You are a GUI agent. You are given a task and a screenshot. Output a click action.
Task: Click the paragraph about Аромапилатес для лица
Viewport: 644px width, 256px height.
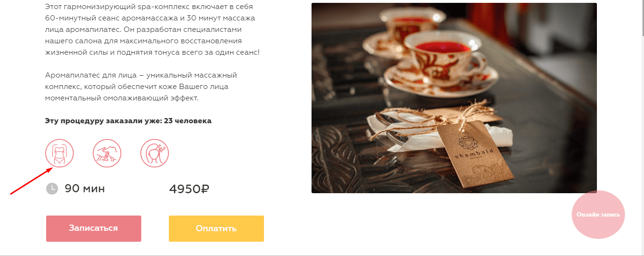[140, 87]
